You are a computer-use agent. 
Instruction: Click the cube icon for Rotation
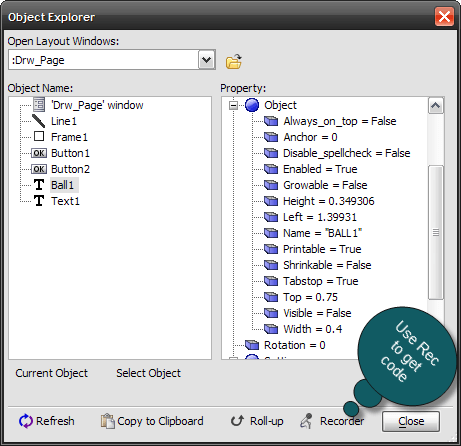coord(252,345)
